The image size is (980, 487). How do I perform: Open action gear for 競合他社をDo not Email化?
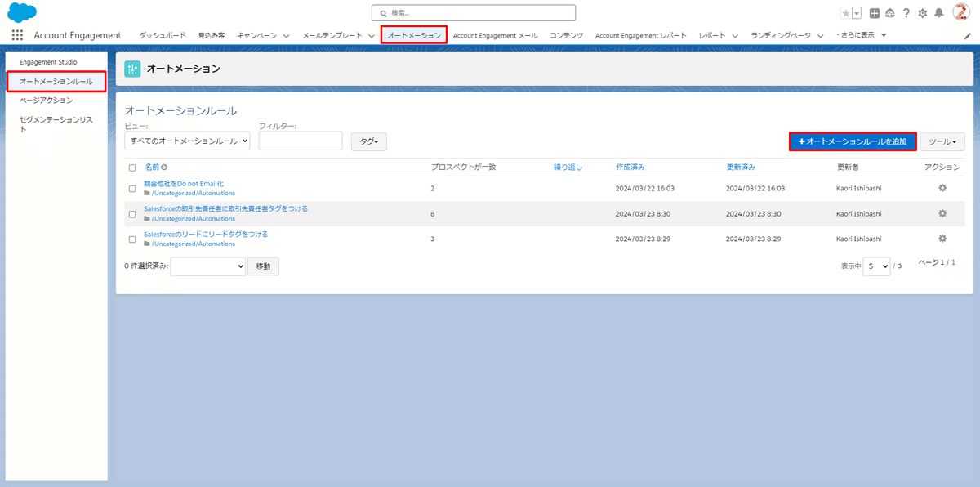coord(942,188)
